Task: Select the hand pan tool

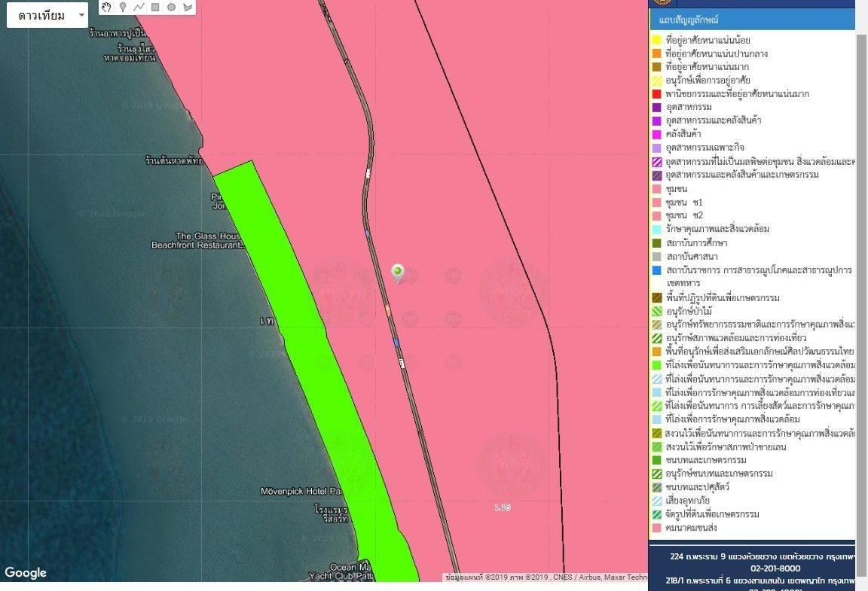Action: (x=107, y=8)
